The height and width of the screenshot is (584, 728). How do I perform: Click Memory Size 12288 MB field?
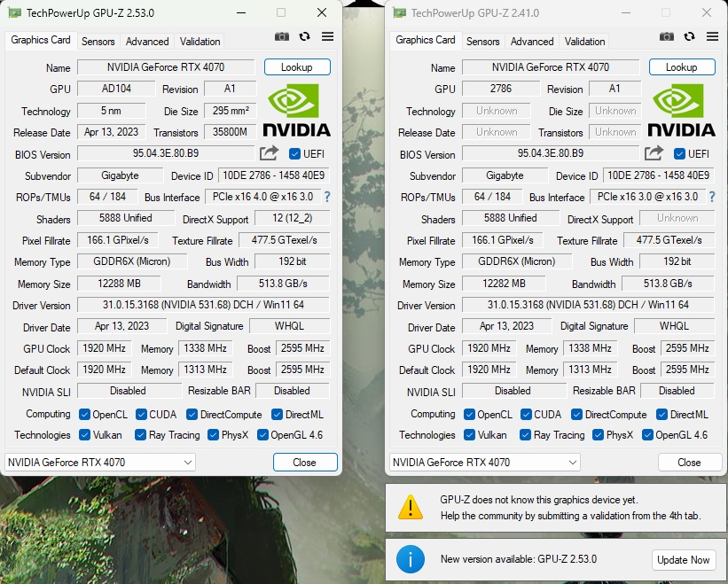119,284
